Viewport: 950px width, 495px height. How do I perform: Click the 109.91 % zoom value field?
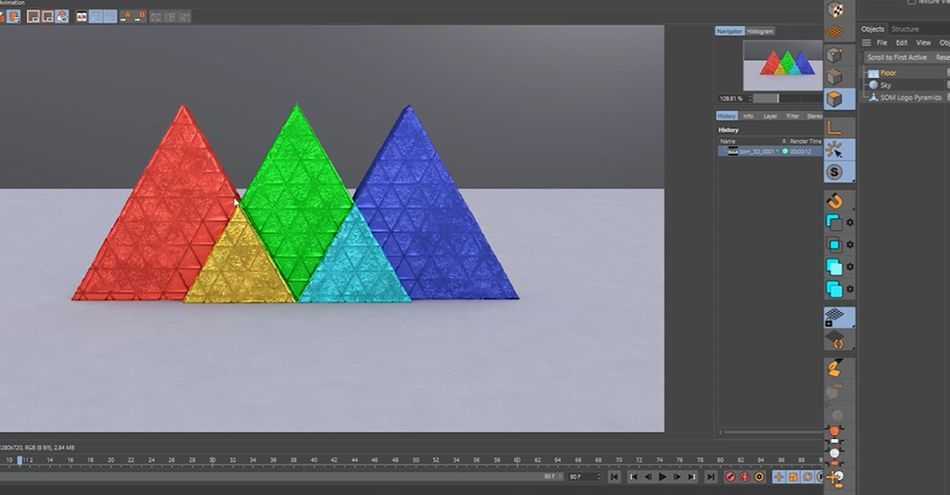pyautogui.click(x=731, y=98)
